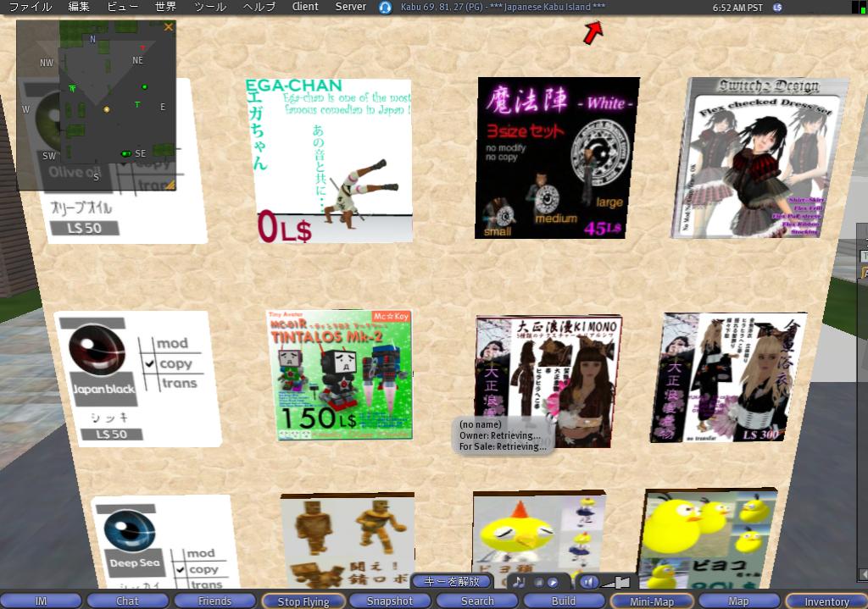Play the parcel media stream
868x609 pixels.
point(553,583)
